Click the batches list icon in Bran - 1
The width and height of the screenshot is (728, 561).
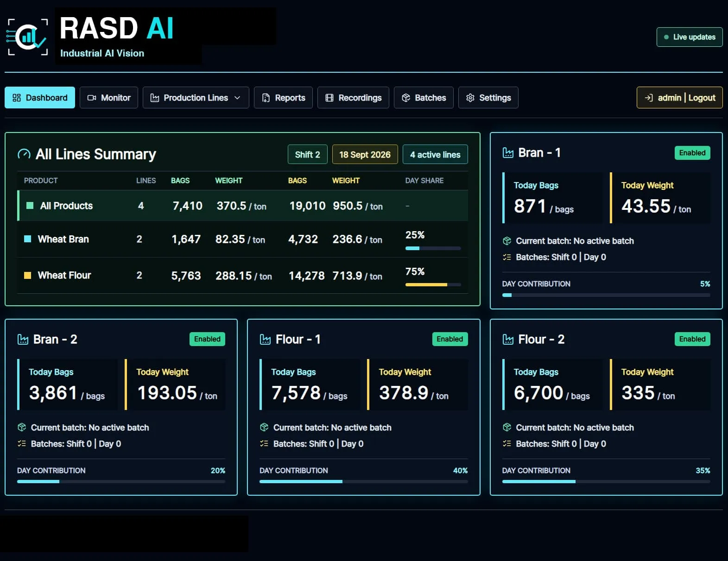pyautogui.click(x=507, y=257)
